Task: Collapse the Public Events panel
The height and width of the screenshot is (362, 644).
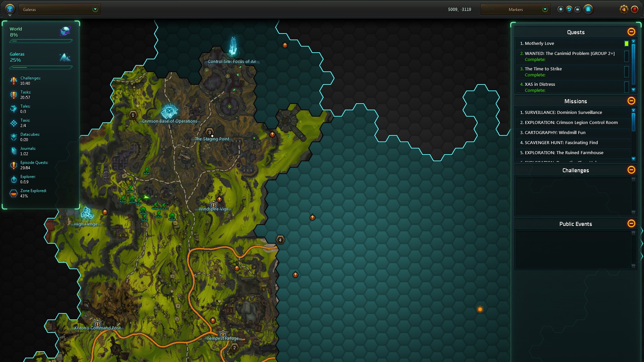Action: (631, 224)
